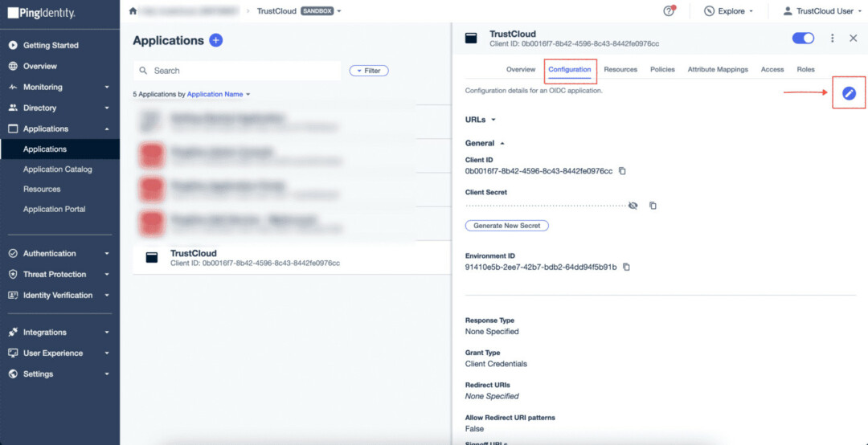Click the home icon in breadcrumb
This screenshot has height=445, width=868.
(133, 11)
